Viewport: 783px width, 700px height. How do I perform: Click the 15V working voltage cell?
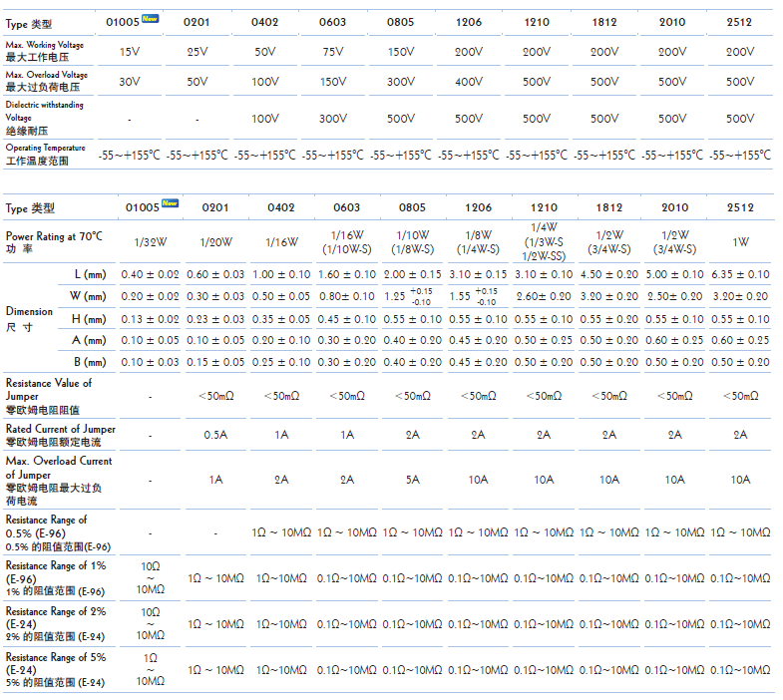click(x=130, y=52)
